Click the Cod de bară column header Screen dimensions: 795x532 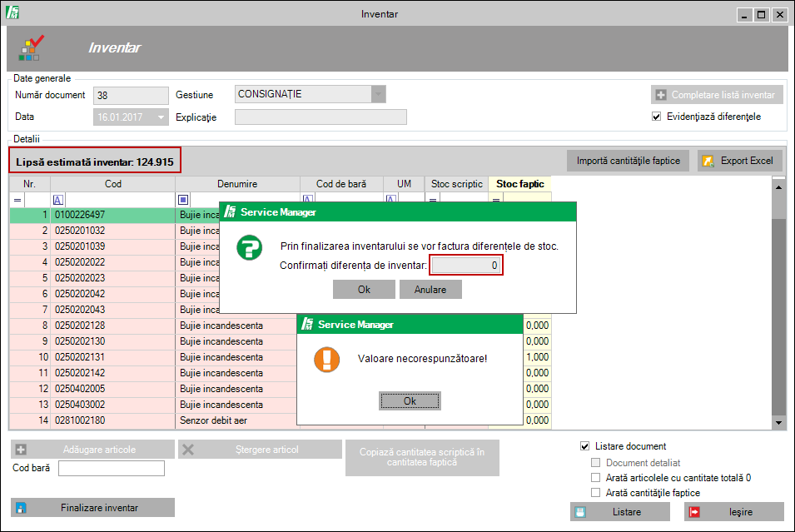click(341, 184)
